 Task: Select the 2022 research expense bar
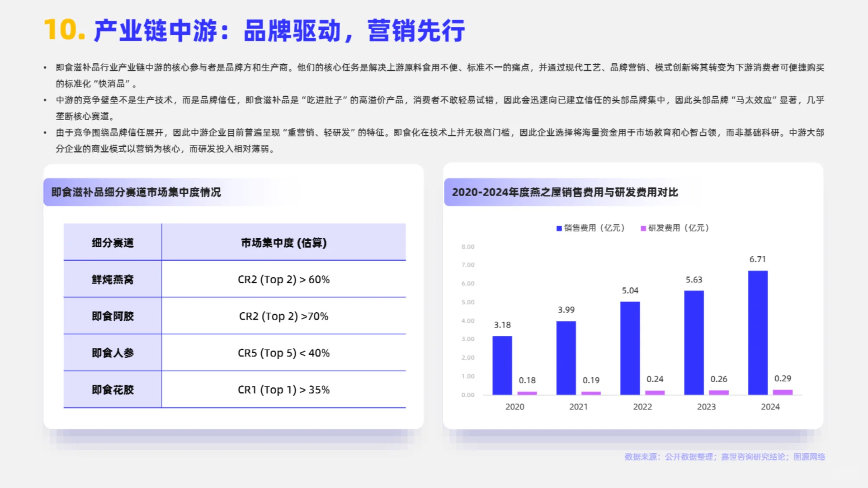[656, 393]
